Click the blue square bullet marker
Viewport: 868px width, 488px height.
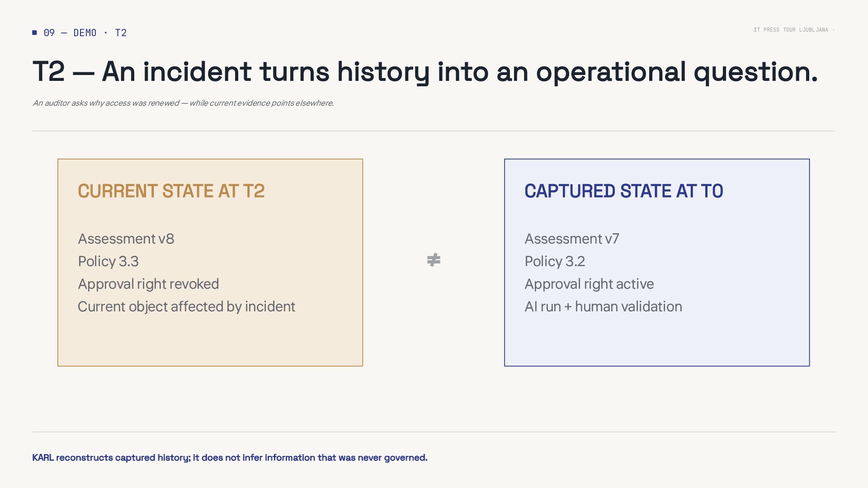click(x=34, y=33)
